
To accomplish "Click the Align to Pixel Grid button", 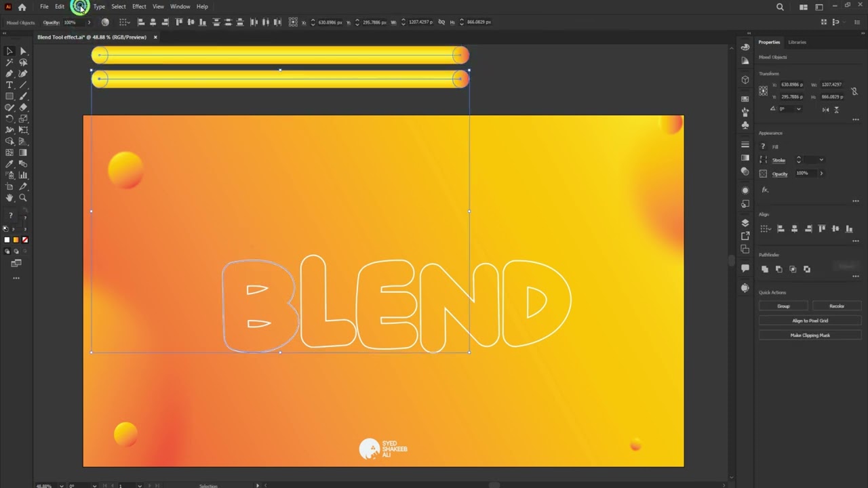I will [x=810, y=321].
